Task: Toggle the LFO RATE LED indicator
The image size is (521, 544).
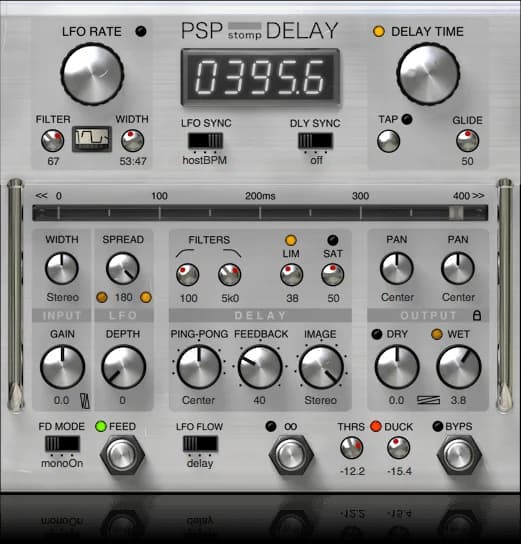Action: 141,32
